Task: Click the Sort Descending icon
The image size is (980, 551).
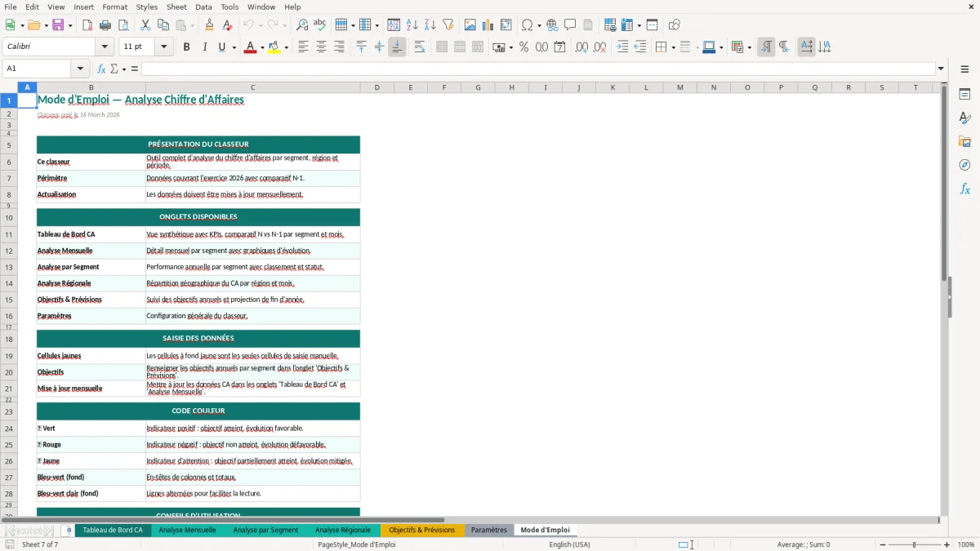Action: 430,25
